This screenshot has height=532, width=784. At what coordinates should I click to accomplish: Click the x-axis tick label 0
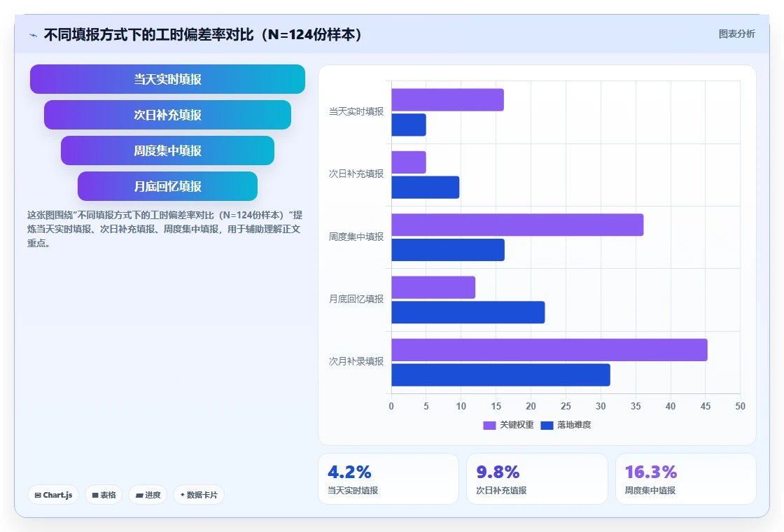pos(391,407)
